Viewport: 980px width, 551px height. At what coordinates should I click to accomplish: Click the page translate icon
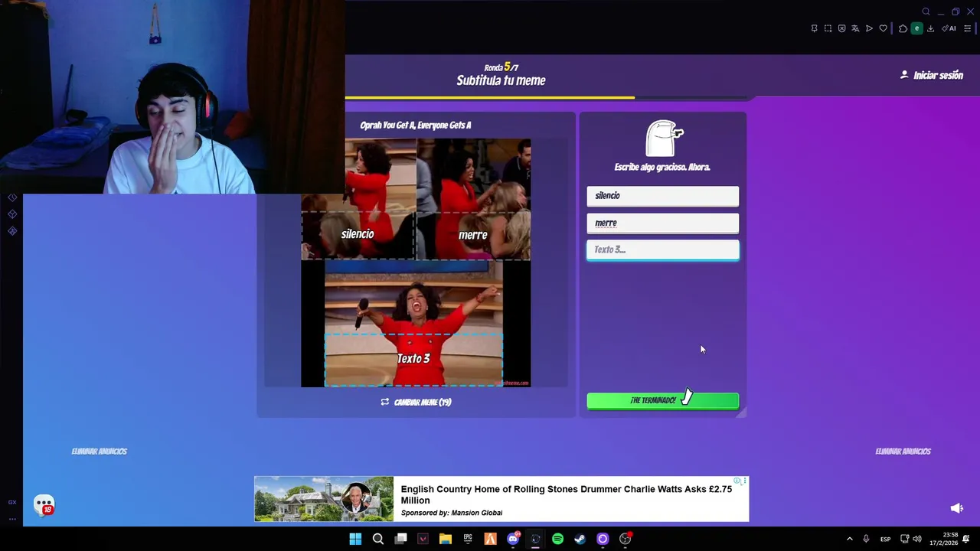pos(855,28)
